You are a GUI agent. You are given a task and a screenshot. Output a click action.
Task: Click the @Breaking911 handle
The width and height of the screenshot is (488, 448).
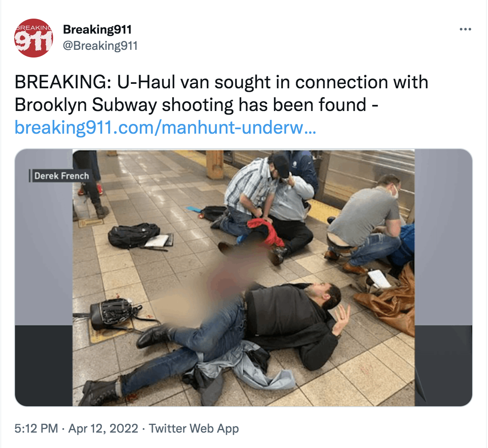(100, 45)
